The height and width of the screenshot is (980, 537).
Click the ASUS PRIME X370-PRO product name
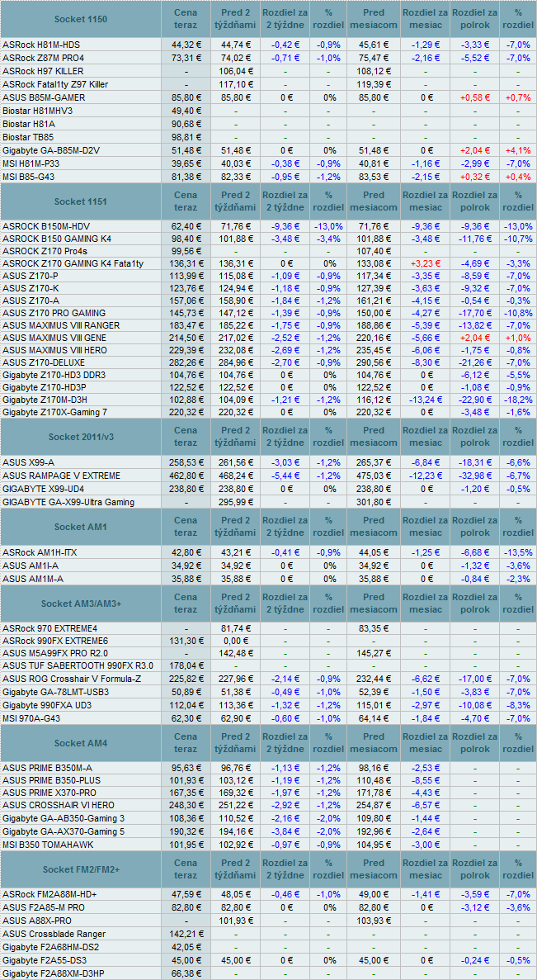pos(50,793)
